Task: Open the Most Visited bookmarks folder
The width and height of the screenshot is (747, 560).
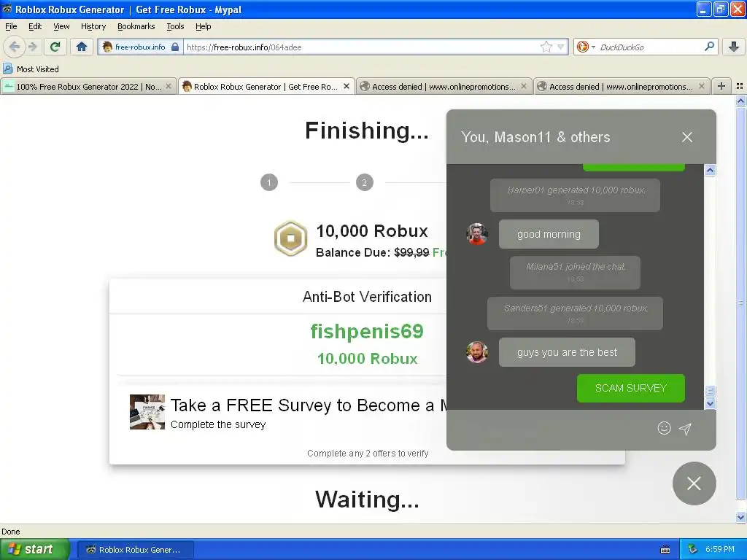Action: point(31,69)
